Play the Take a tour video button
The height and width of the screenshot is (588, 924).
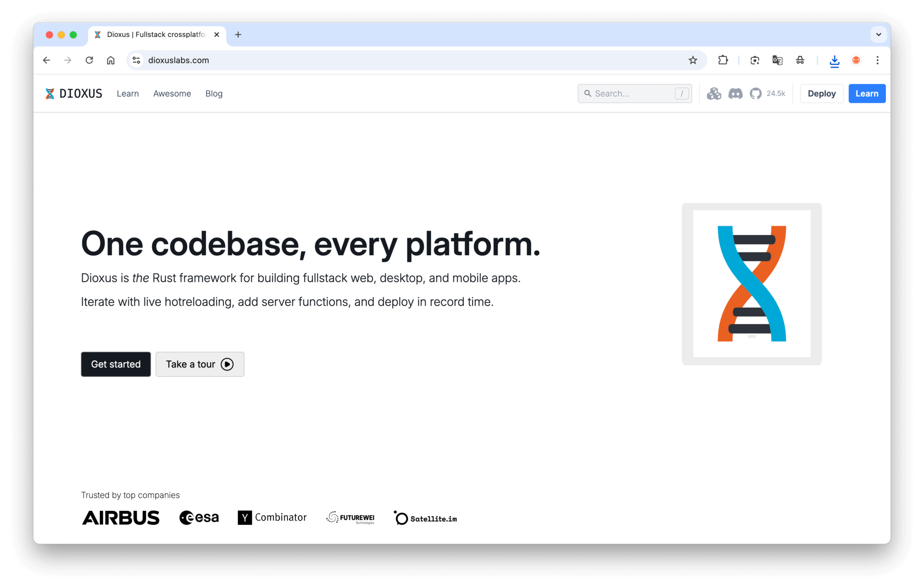200,364
